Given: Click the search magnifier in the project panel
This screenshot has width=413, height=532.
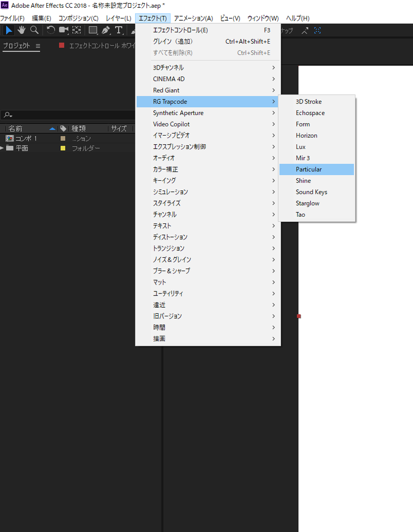Looking at the screenshot, I should 8,115.
